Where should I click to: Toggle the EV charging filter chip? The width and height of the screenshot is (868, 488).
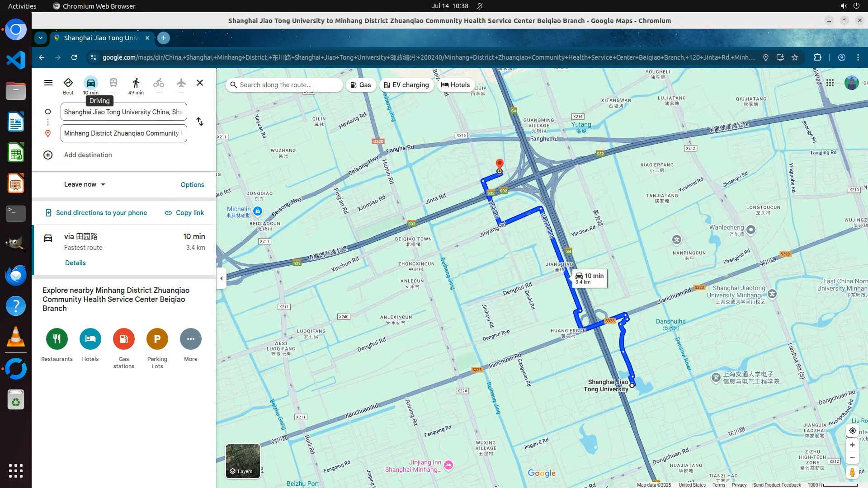(x=406, y=85)
